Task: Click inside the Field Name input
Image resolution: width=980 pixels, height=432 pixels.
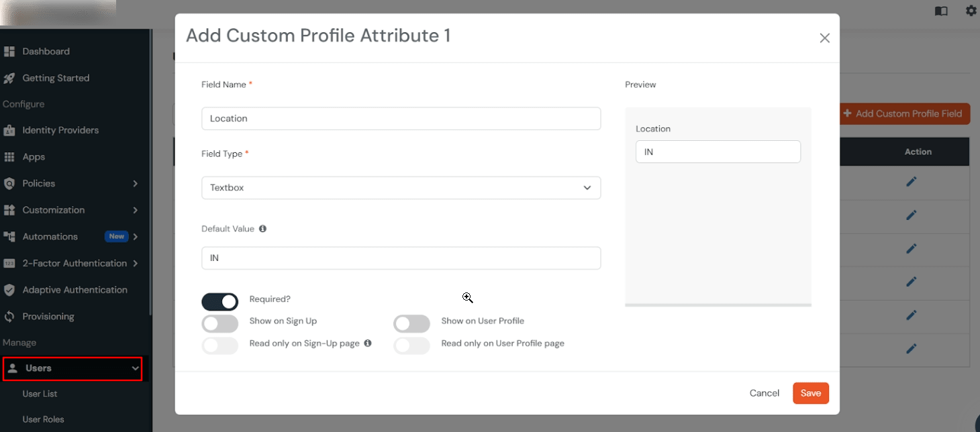Action: coord(401,118)
